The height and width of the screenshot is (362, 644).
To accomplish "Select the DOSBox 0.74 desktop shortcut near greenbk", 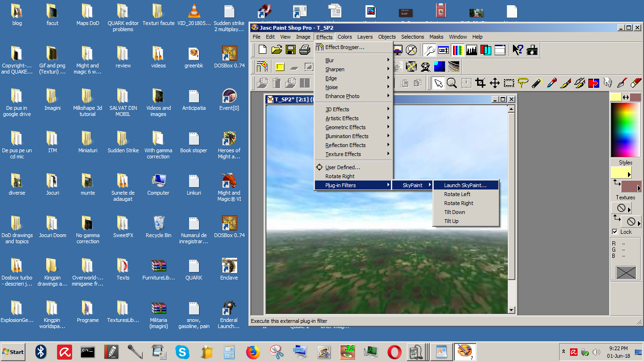I will [229, 58].
